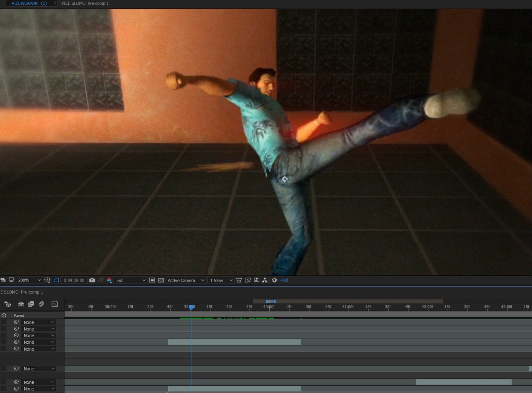The height and width of the screenshot is (393, 532).
Task: Click the Timeline button in viewer toolbar
Action: coord(256,280)
